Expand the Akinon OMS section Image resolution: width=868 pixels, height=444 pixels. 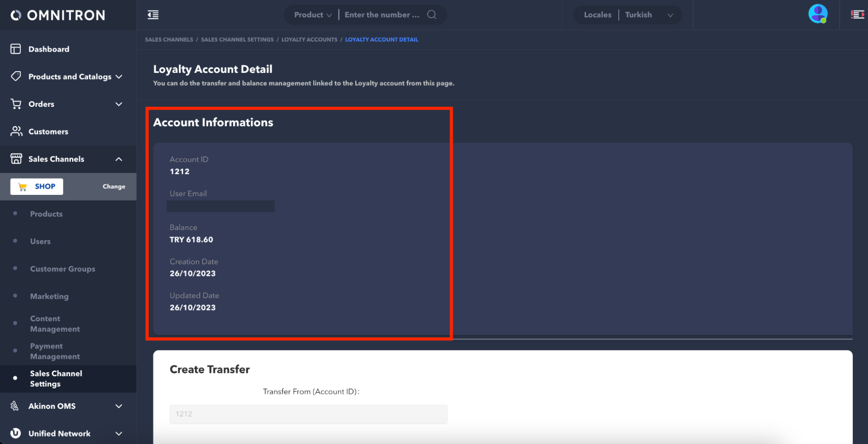pyautogui.click(x=119, y=406)
